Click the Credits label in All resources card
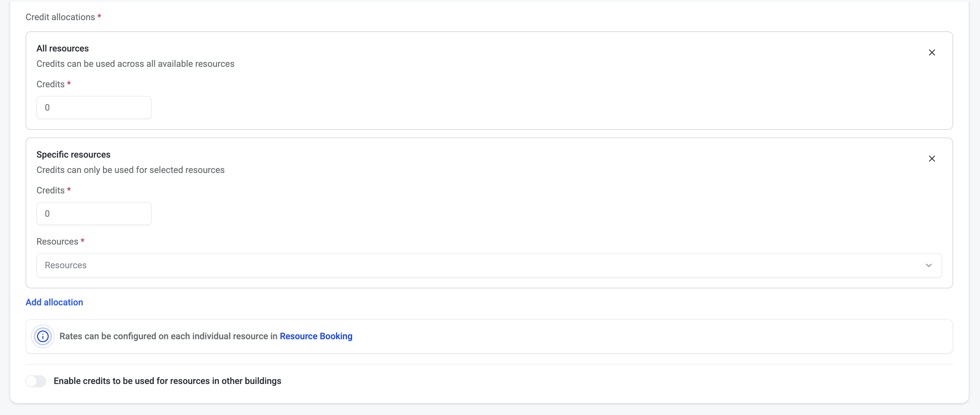980x415 pixels. click(x=51, y=84)
